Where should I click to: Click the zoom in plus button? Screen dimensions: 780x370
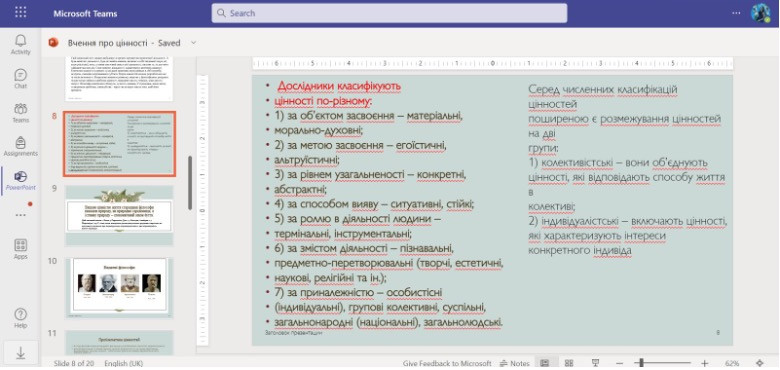[x=704, y=363]
